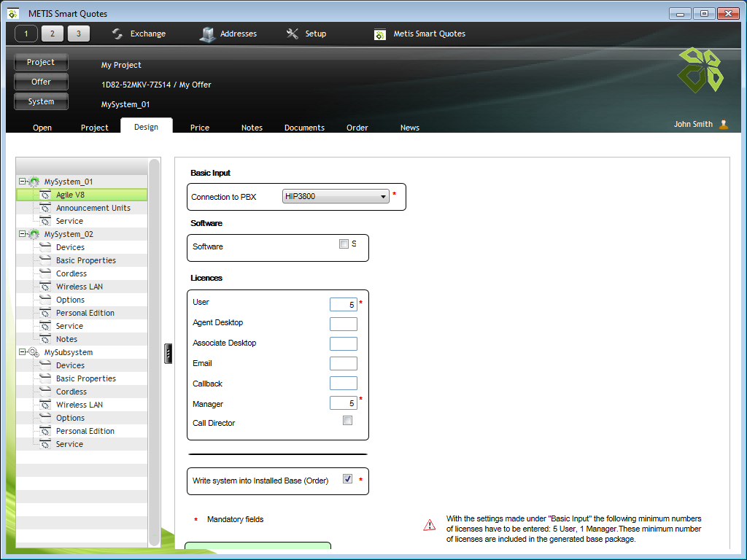Focus the Email licence field
Viewport: 747px width, 560px height.
344,363
